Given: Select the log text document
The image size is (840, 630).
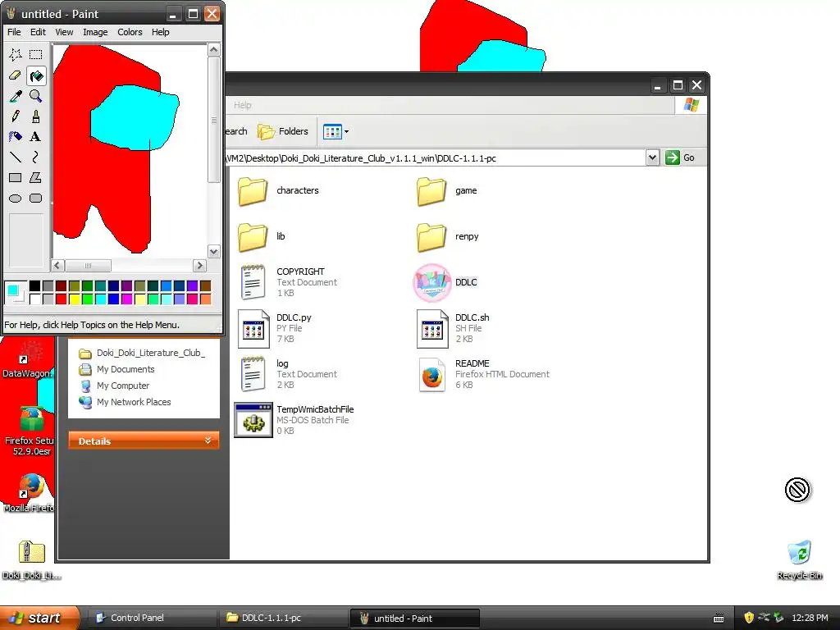Looking at the screenshot, I should click(288, 374).
